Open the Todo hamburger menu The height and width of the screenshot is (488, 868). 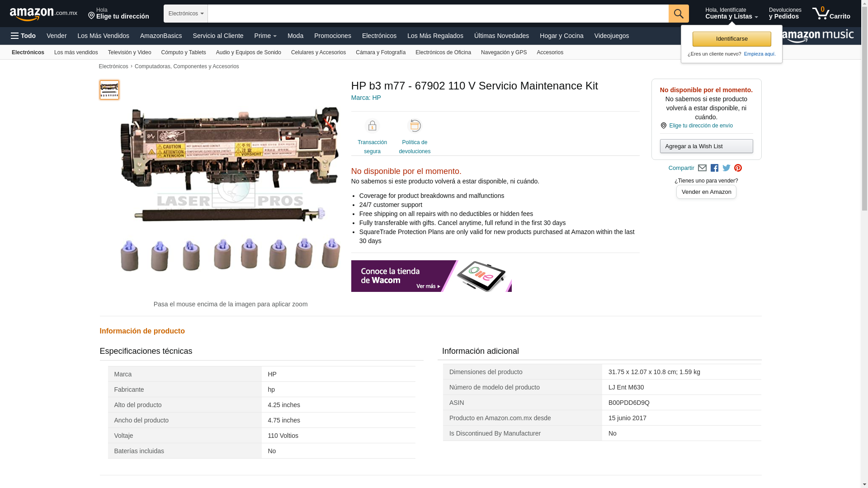coord(23,36)
